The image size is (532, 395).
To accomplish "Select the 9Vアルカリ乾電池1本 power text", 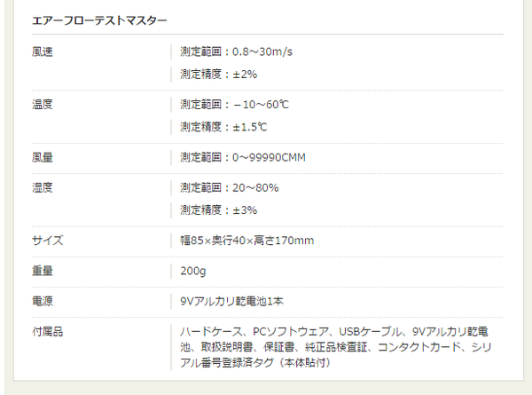I will (x=231, y=301).
